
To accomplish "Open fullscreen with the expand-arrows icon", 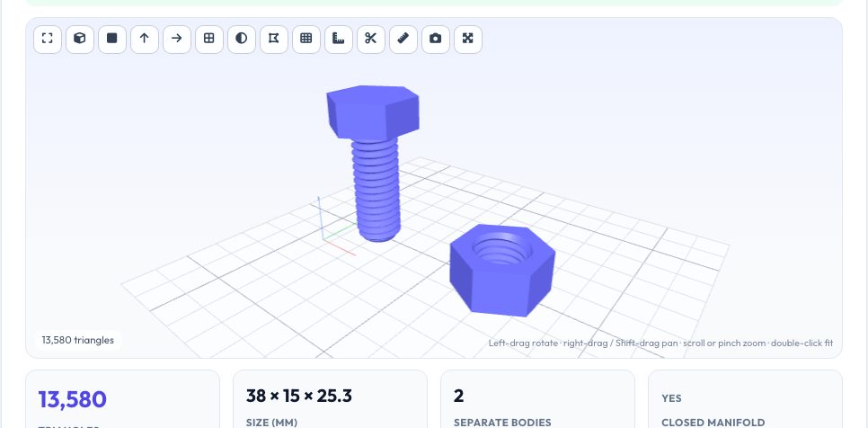I will (468, 39).
